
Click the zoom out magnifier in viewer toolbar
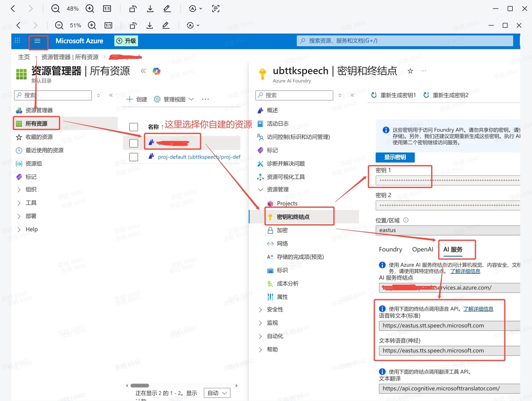pyautogui.click(x=55, y=9)
